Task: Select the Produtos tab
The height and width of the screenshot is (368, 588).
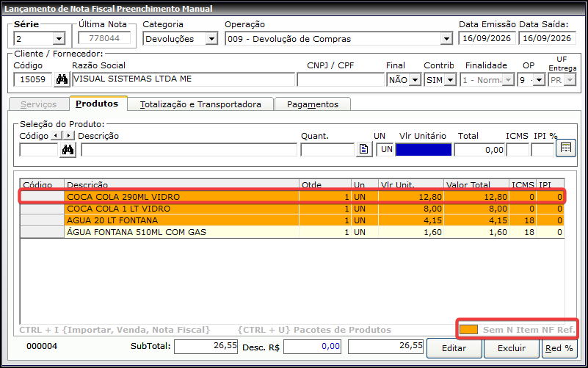Action: [x=97, y=104]
